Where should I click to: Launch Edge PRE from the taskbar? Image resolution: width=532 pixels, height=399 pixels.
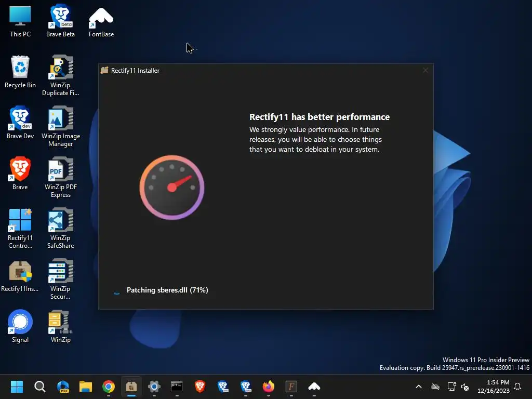tap(63, 387)
